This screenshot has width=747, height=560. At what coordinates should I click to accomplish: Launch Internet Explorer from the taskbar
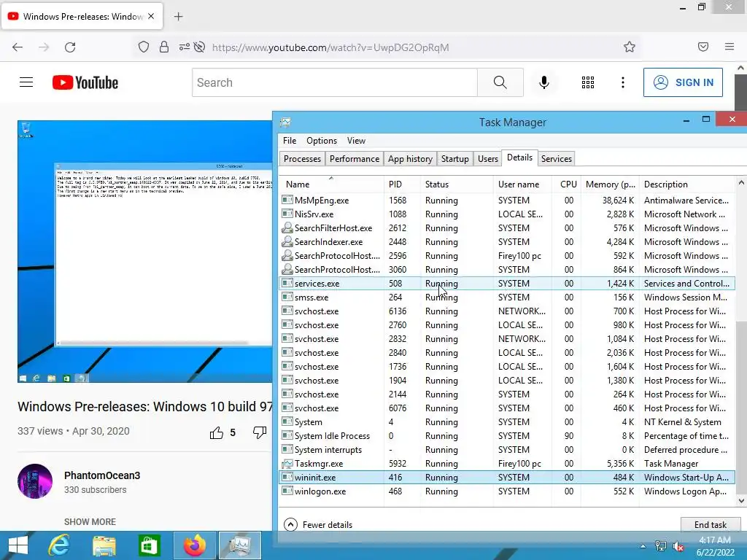coord(59,545)
